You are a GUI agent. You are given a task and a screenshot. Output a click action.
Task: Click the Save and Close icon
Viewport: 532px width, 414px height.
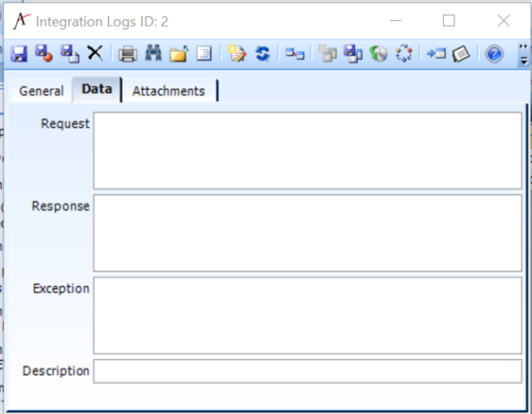coord(44,54)
